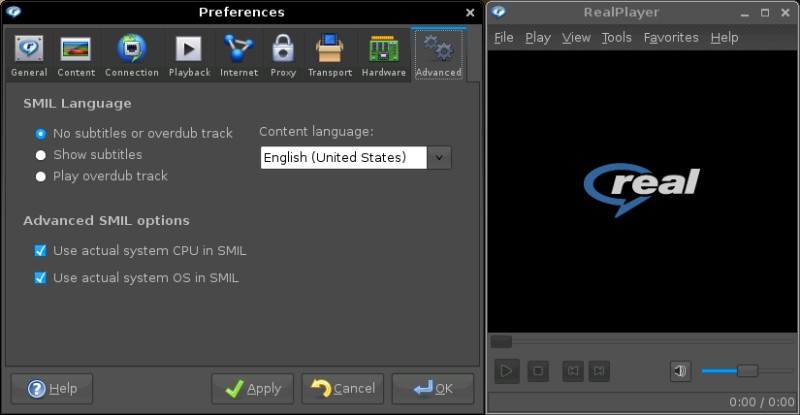Open the Favorites menu in RealPlayer
Viewport: 800px width, 415px height.
pyautogui.click(x=671, y=38)
